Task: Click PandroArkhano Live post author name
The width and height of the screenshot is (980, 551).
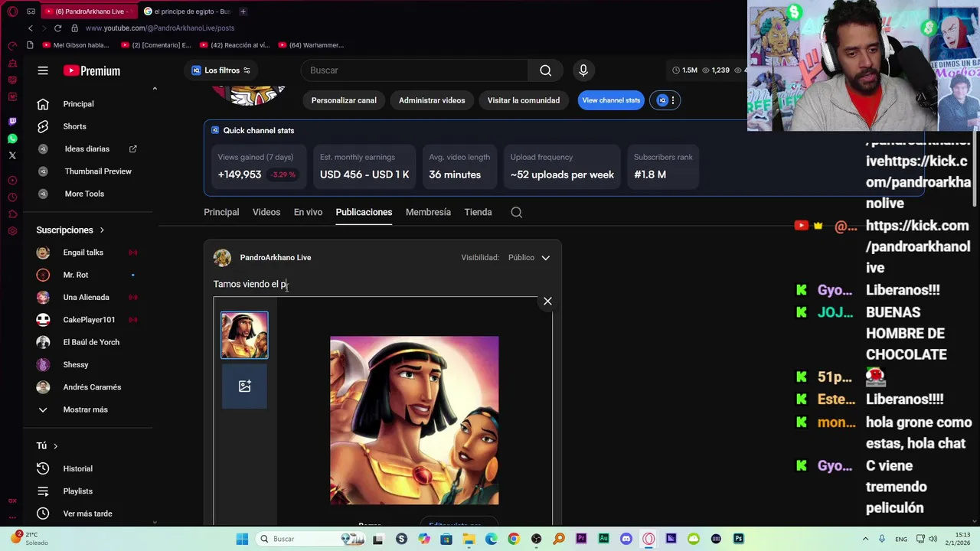Action: (276, 258)
